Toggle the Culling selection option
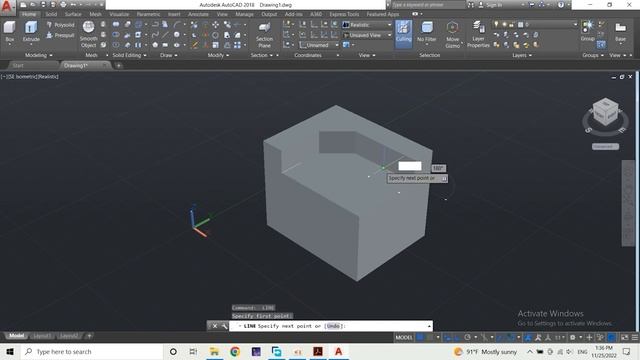This screenshot has width=640, height=360. coord(403,33)
